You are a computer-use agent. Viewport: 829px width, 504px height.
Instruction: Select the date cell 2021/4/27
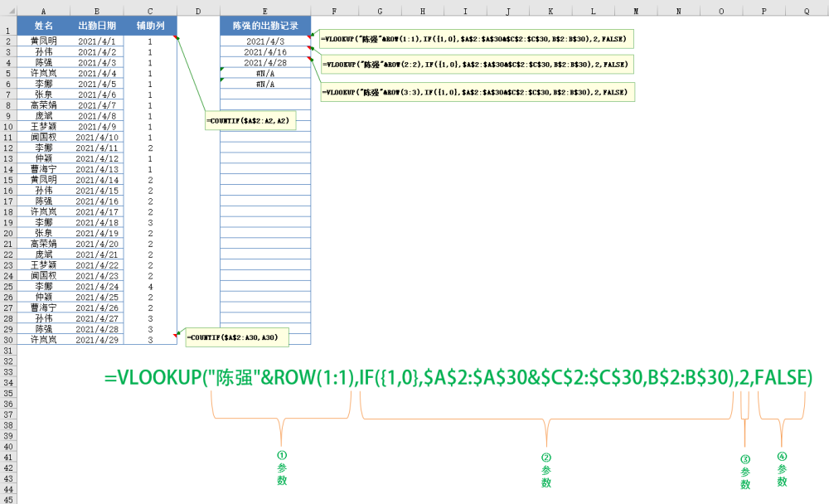coord(97,318)
